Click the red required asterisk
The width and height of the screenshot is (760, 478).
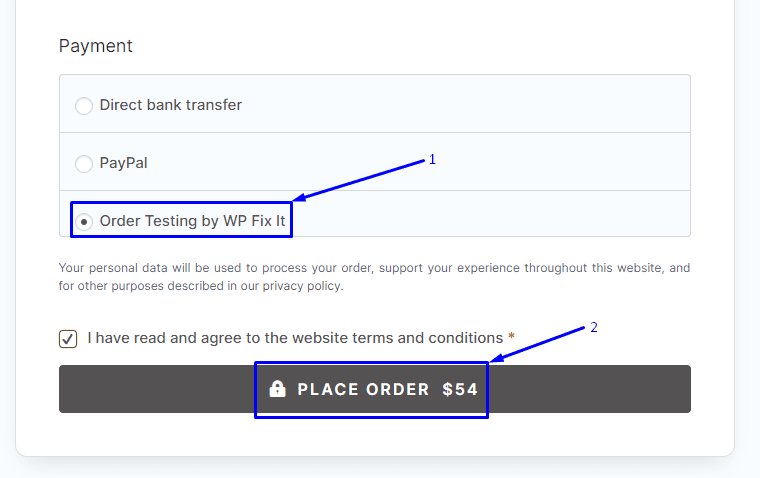(x=512, y=338)
